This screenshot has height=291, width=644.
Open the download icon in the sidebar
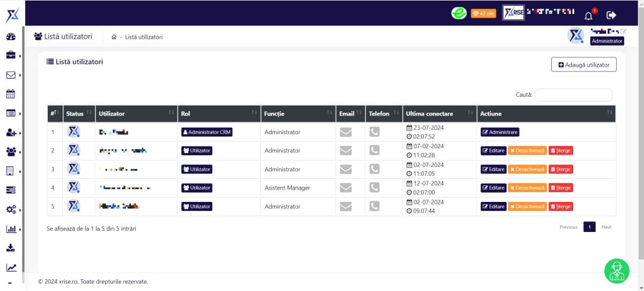[x=11, y=248]
